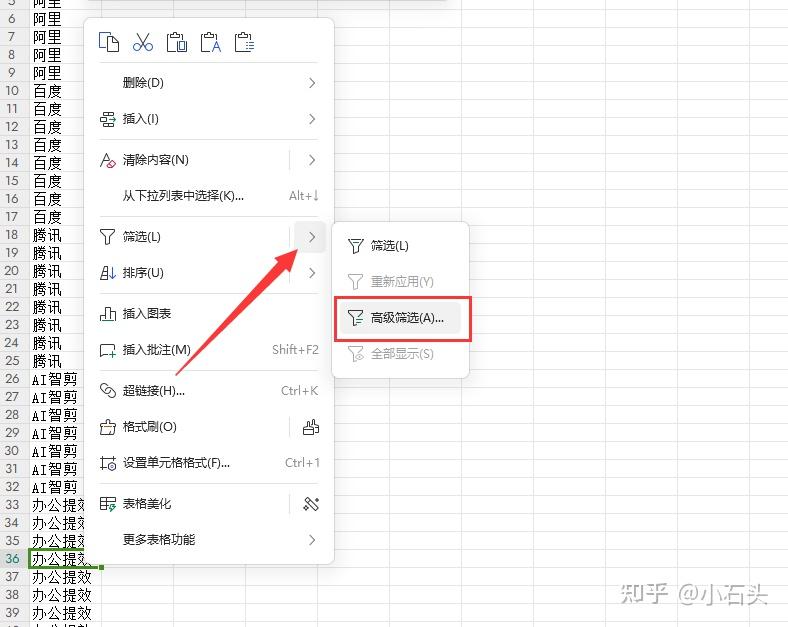Click the Paste special icon with lines
The image size is (788, 627).
[x=244, y=42]
